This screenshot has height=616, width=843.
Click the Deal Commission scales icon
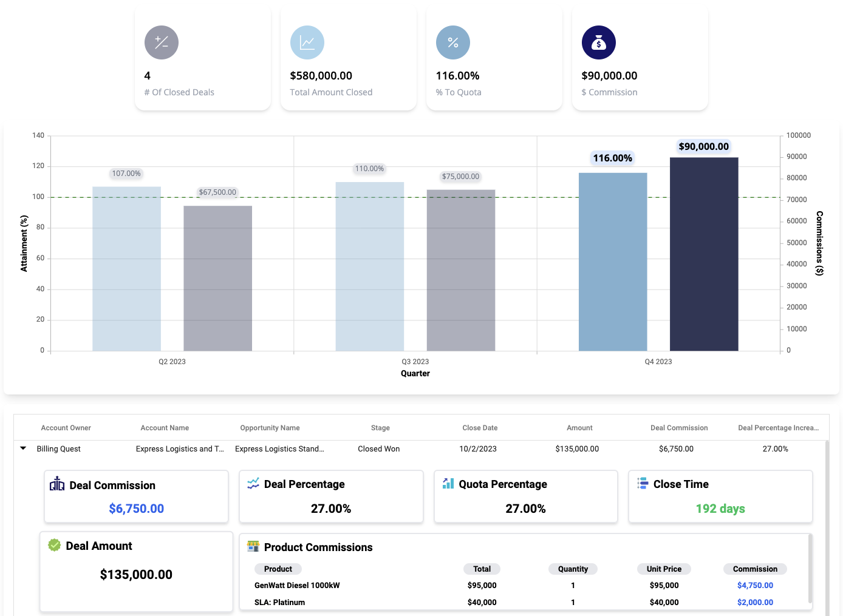57,484
